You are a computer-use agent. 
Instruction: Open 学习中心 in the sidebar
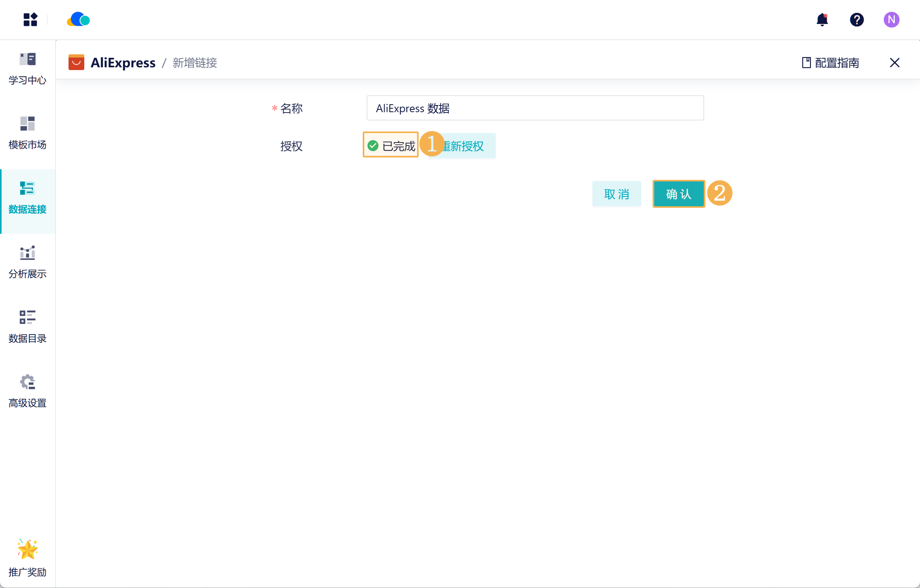click(28, 69)
